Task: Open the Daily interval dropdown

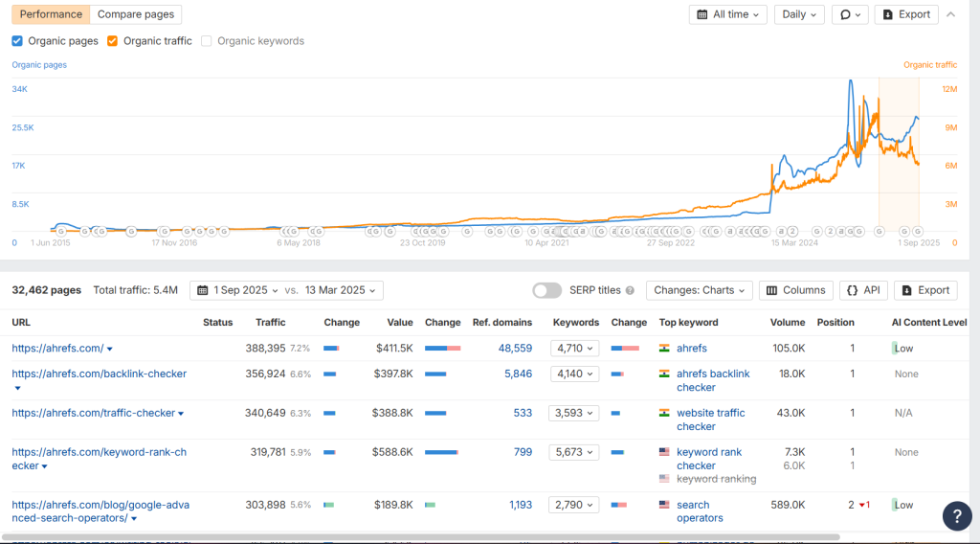Action: (799, 14)
